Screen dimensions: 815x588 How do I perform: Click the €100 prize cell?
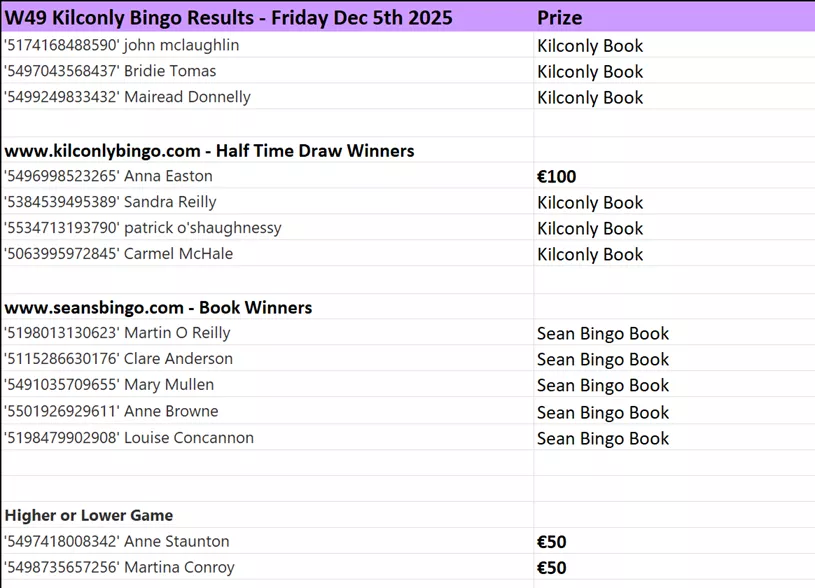[557, 177]
